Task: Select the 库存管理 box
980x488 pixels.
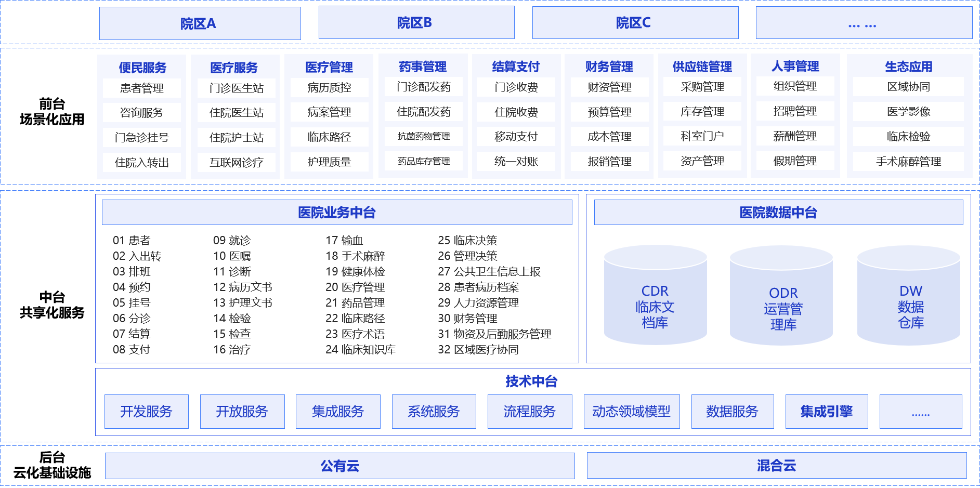Action: 702,111
